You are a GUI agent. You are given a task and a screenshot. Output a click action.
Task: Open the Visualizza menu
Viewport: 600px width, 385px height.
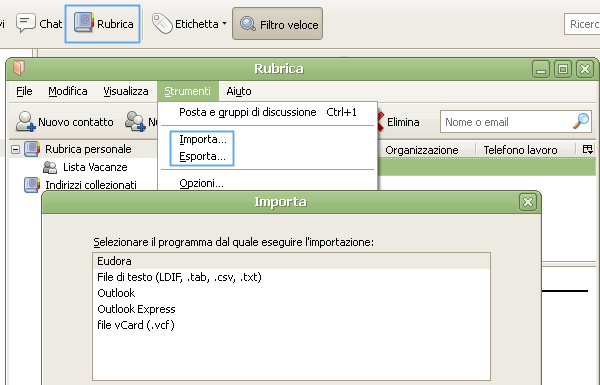click(126, 91)
